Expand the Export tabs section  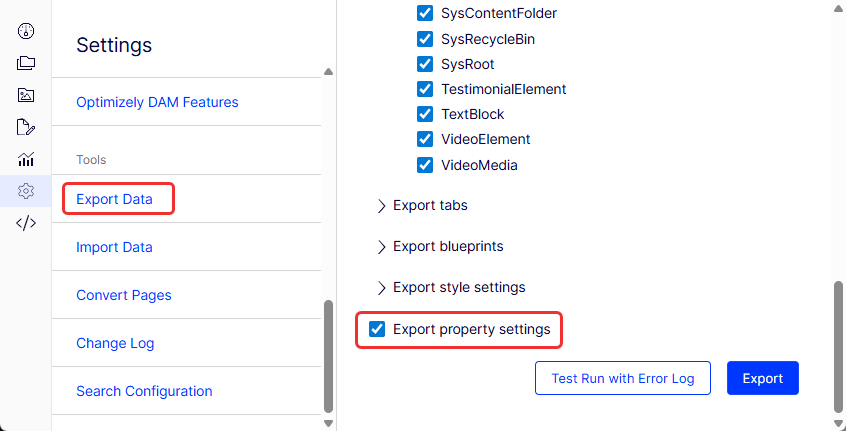coord(382,206)
